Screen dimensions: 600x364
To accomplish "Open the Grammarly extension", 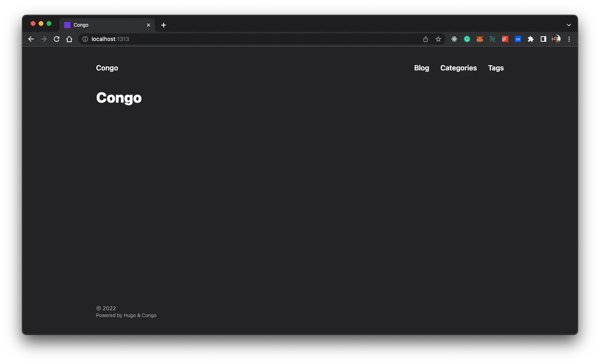I will click(467, 39).
